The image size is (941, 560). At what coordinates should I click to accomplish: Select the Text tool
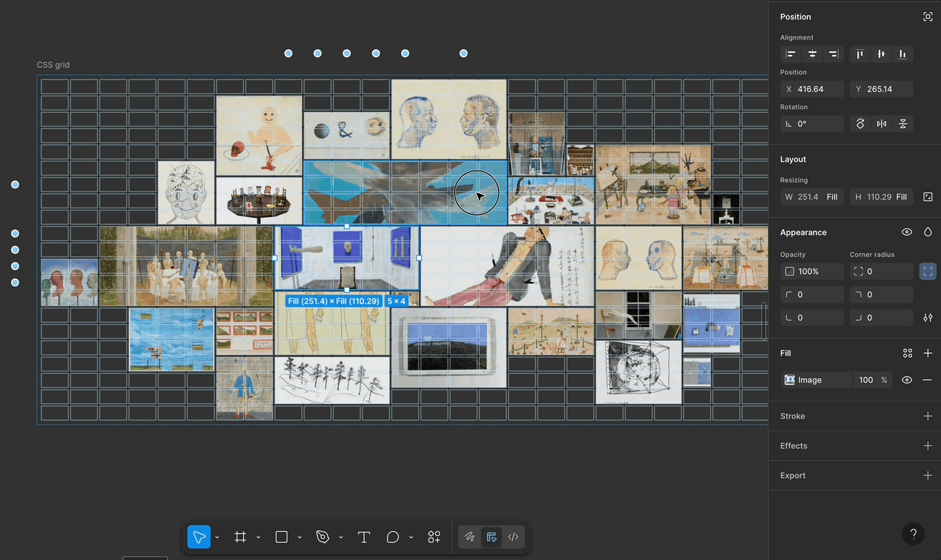coord(364,537)
